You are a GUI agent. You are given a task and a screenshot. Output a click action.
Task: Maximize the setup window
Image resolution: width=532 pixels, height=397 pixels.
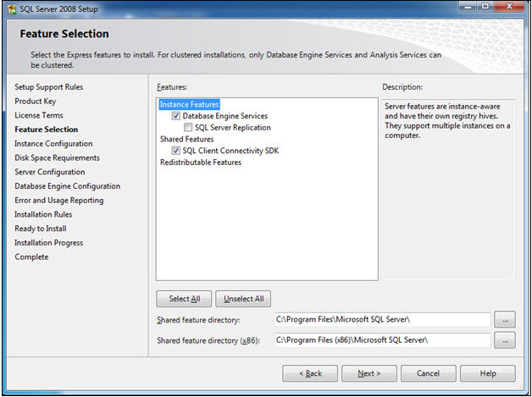click(x=485, y=6)
